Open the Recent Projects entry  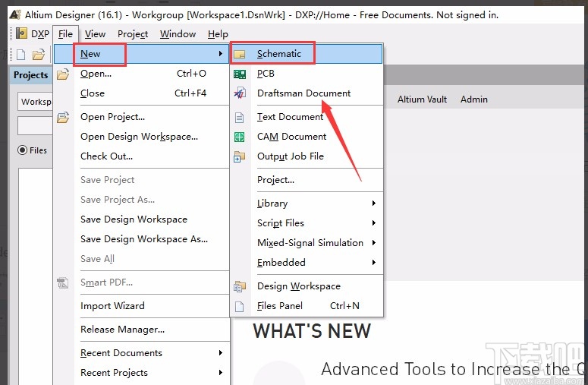141,373
